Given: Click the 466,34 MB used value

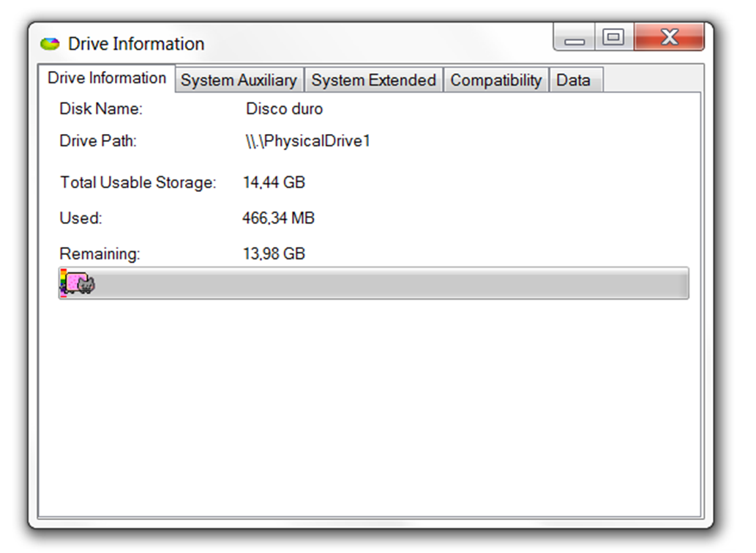Looking at the screenshot, I should [278, 218].
